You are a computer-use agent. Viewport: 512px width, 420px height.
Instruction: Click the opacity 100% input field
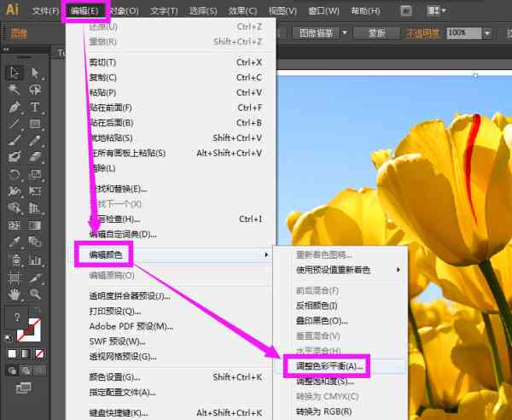(x=463, y=33)
